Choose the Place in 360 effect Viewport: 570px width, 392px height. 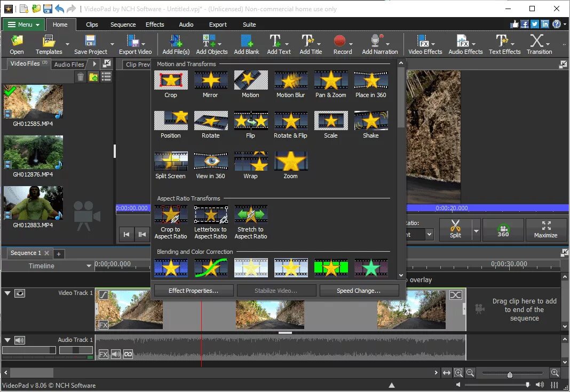(x=371, y=84)
